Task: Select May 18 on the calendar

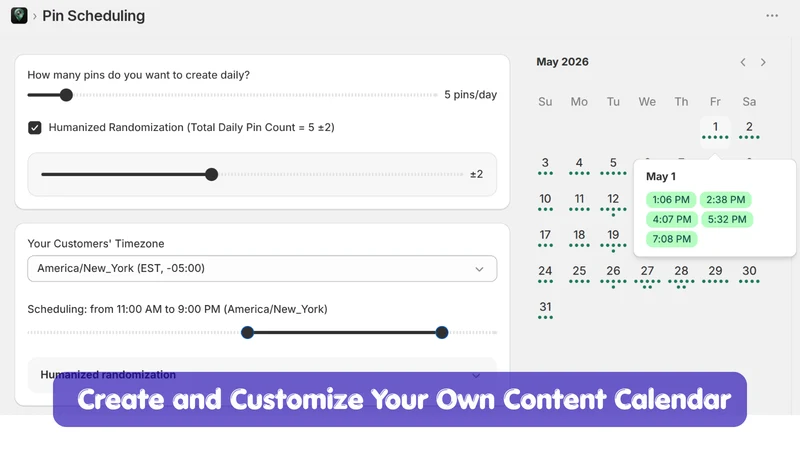Action: point(579,238)
